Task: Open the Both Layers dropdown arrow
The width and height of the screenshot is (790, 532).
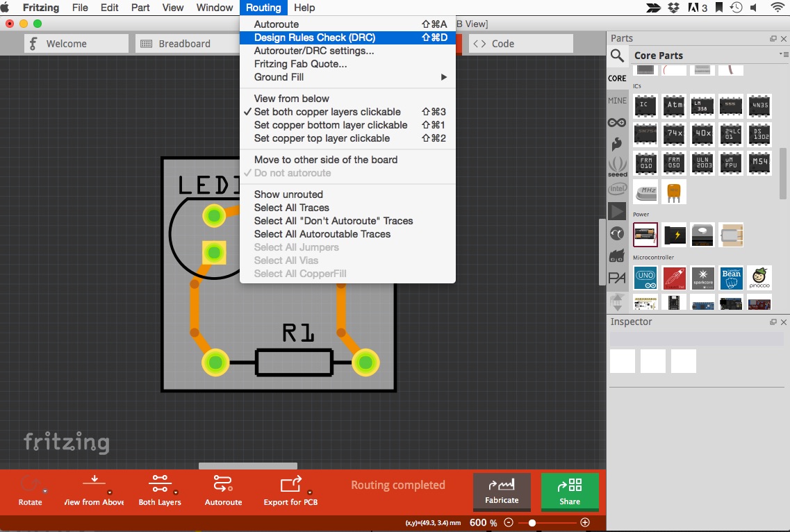Action: tap(176, 492)
